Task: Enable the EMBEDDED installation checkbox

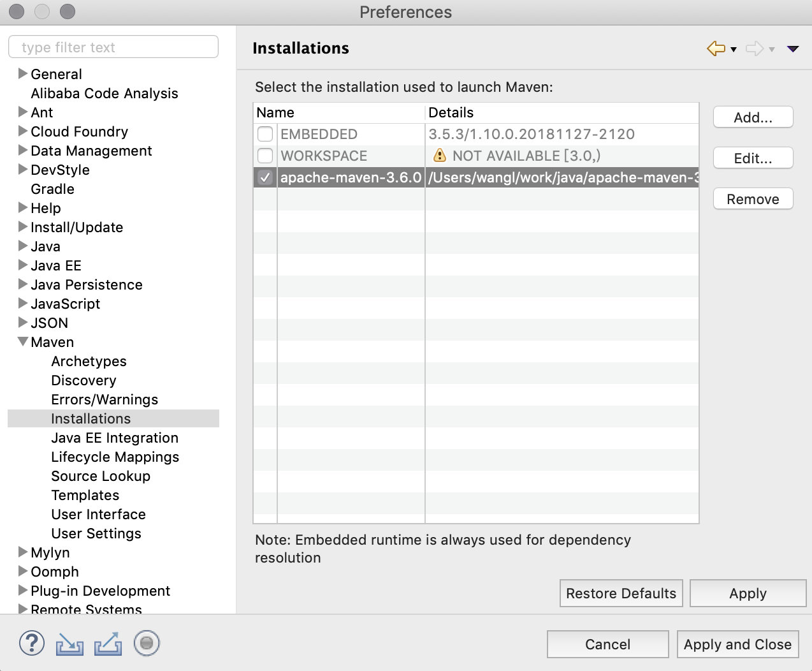Action: click(265, 134)
